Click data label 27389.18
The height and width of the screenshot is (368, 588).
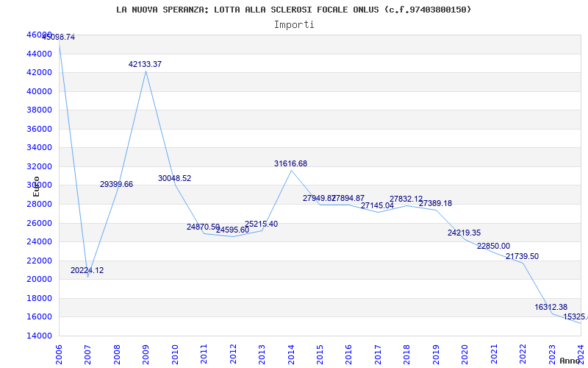435,204
